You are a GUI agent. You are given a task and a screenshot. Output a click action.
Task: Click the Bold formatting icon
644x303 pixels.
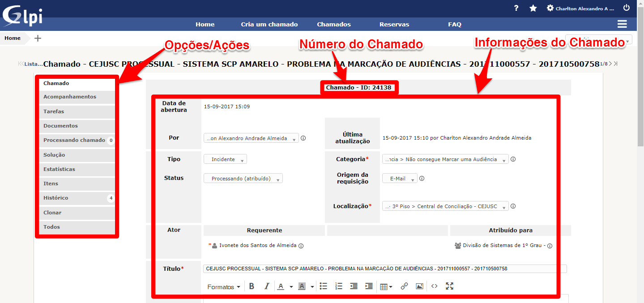pyautogui.click(x=252, y=286)
